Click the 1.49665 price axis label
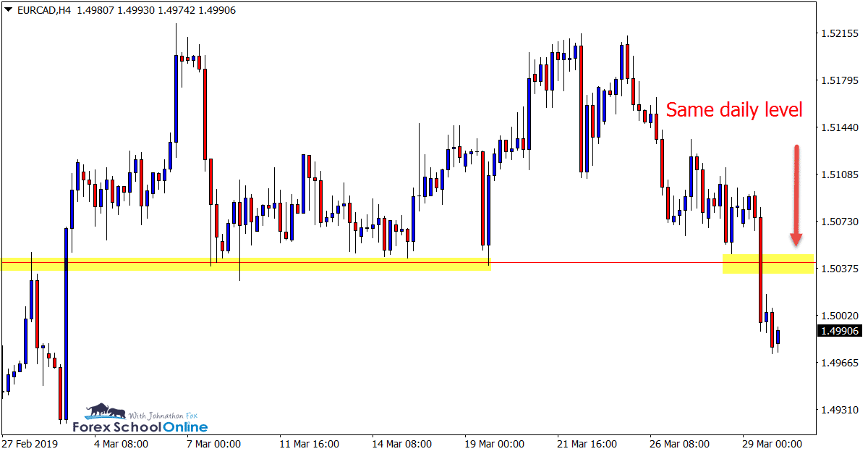 pyautogui.click(x=840, y=363)
